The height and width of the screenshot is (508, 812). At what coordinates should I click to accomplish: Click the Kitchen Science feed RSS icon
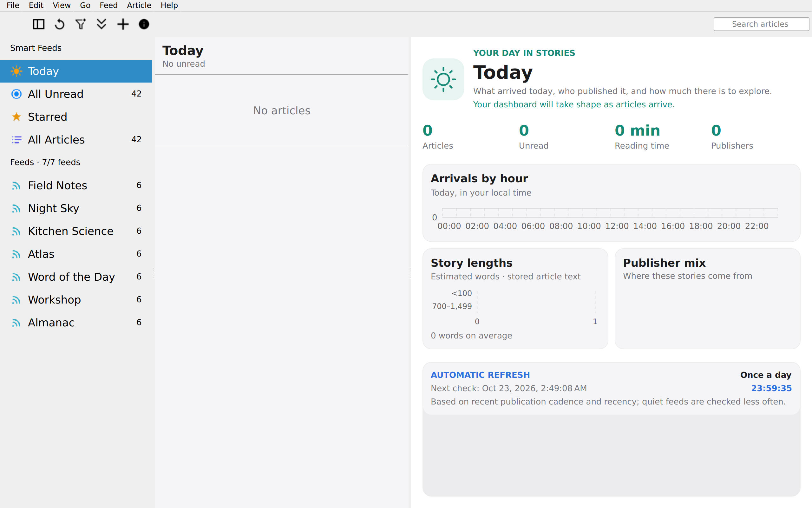(x=16, y=231)
